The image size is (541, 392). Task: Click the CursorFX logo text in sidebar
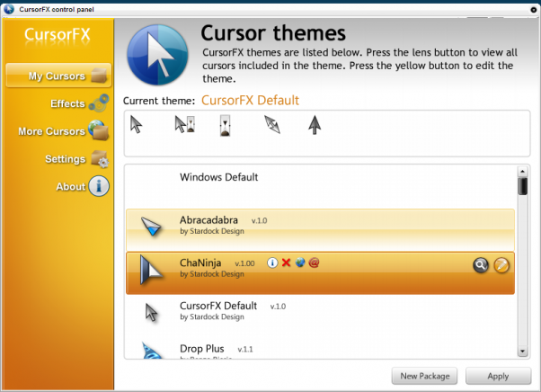(58, 34)
